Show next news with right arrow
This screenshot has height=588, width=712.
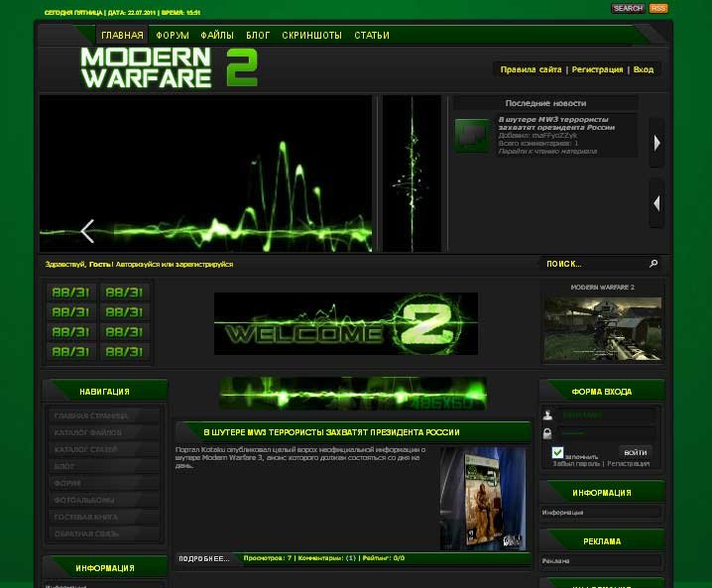tap(656, 143)
